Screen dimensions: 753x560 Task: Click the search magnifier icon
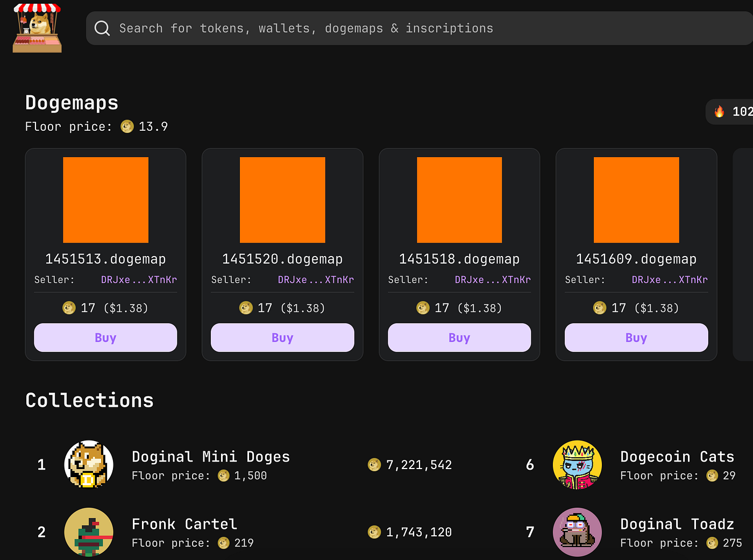coord(102,28)
